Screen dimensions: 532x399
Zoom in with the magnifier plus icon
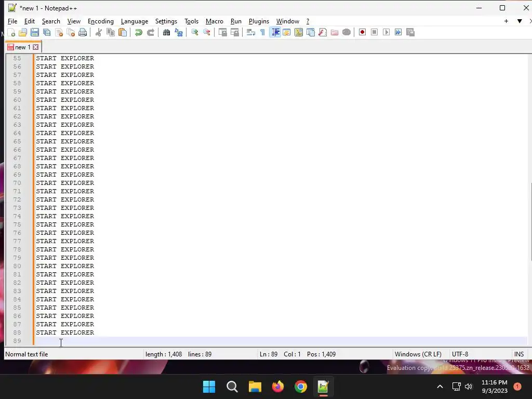pyautogui.click(x=194, y=32)
